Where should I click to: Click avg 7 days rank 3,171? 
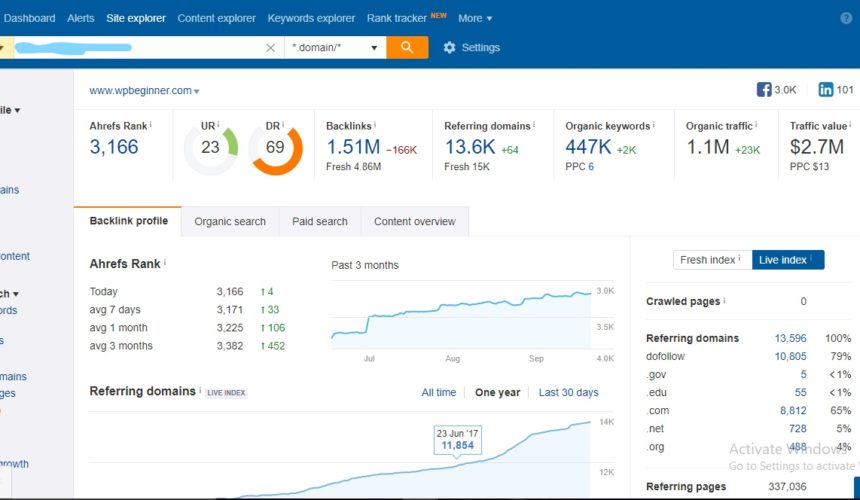(x=230, y=310)
